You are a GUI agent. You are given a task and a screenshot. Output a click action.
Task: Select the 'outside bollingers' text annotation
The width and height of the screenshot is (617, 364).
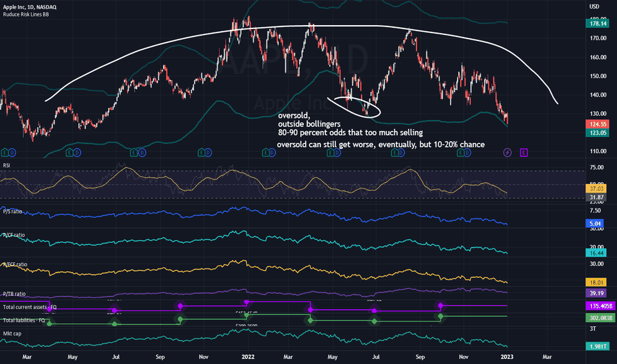[309, 124]
